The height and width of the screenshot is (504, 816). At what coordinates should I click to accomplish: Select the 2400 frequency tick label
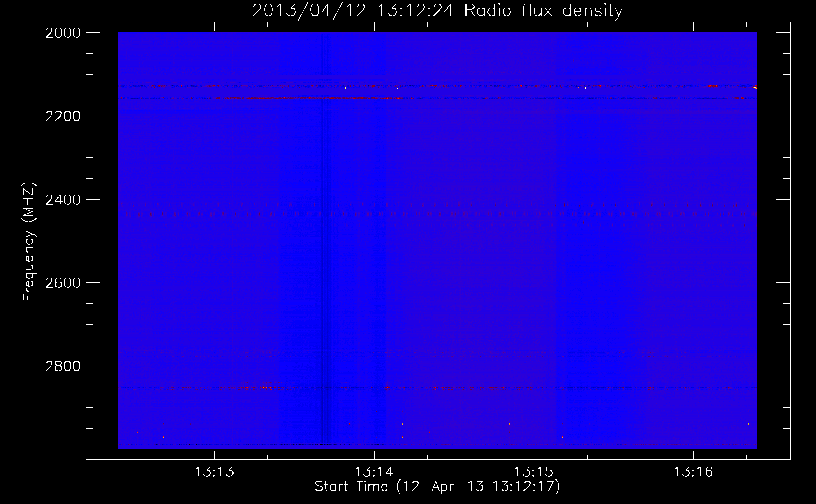click(x=63, y=200)
